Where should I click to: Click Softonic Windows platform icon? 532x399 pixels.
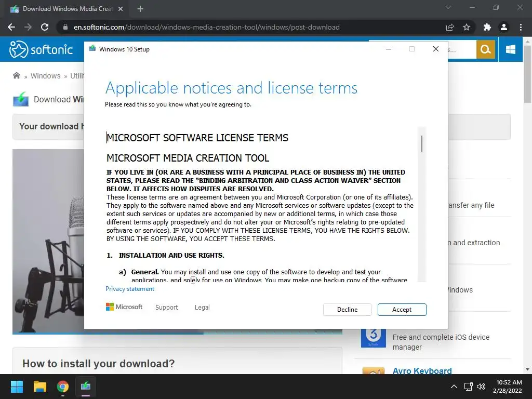(x=511, y=49)
